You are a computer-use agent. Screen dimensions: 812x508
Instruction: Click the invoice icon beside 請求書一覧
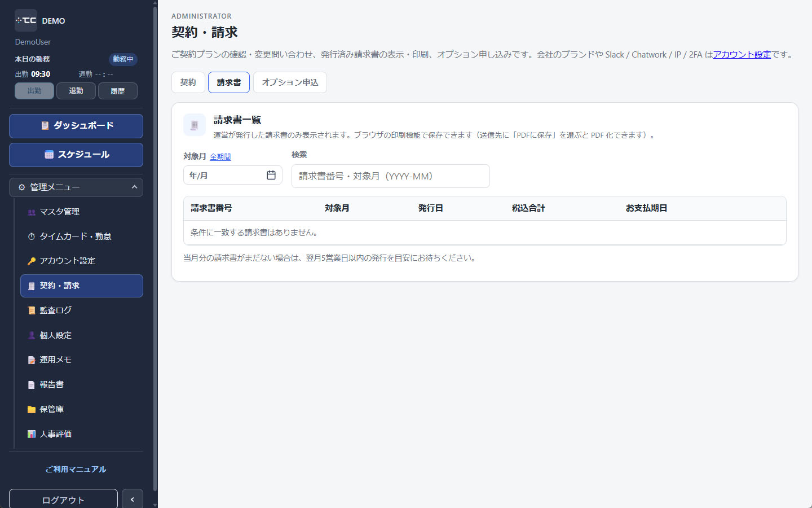click(195, 125)
